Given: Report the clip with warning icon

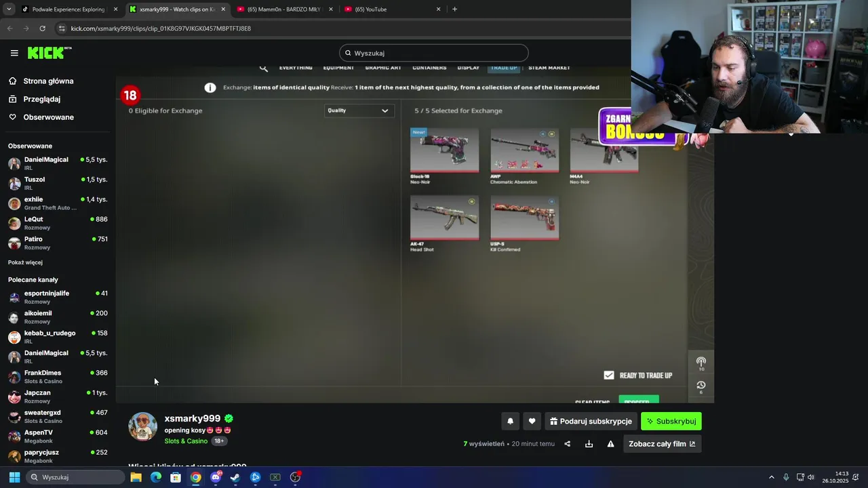Looking at the screenshot, I should tap(610, 444).
